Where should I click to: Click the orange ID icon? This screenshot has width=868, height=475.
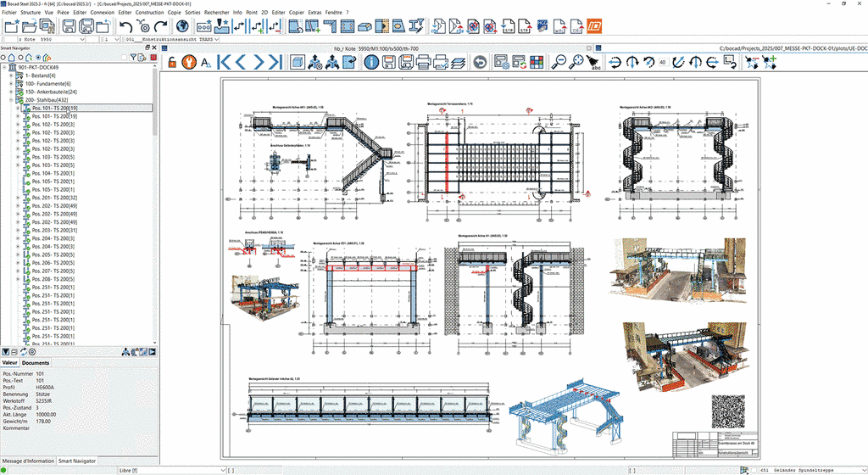tap(594, 26)
